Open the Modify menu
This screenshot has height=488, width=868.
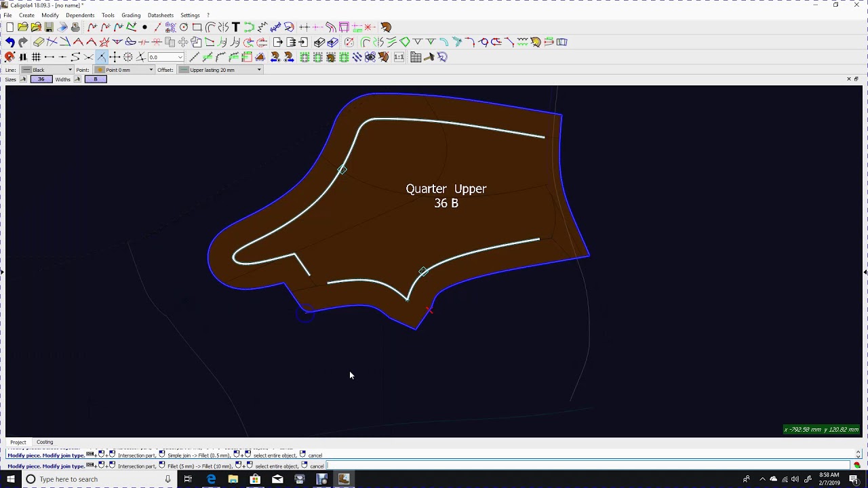click(50, 15)
